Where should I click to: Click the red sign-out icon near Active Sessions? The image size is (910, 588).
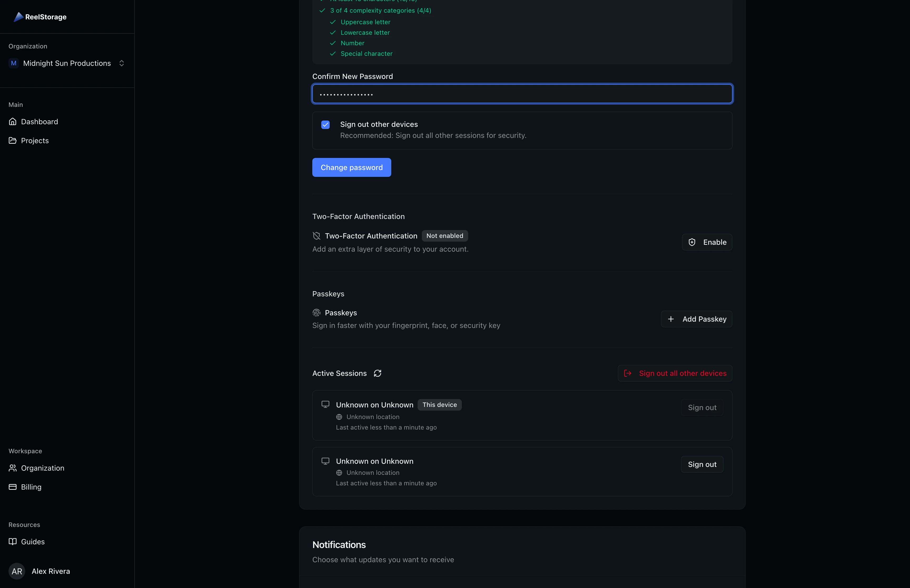pos(628,373)
